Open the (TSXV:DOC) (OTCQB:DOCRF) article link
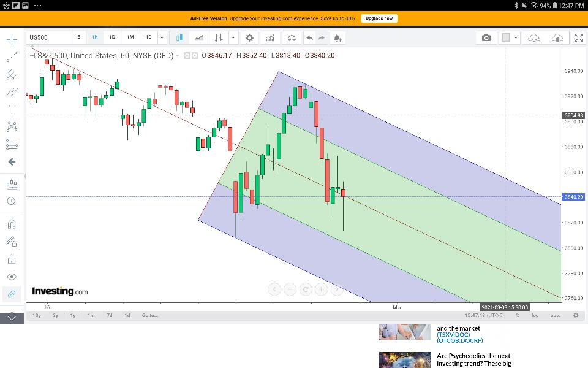 click(460, 337)
